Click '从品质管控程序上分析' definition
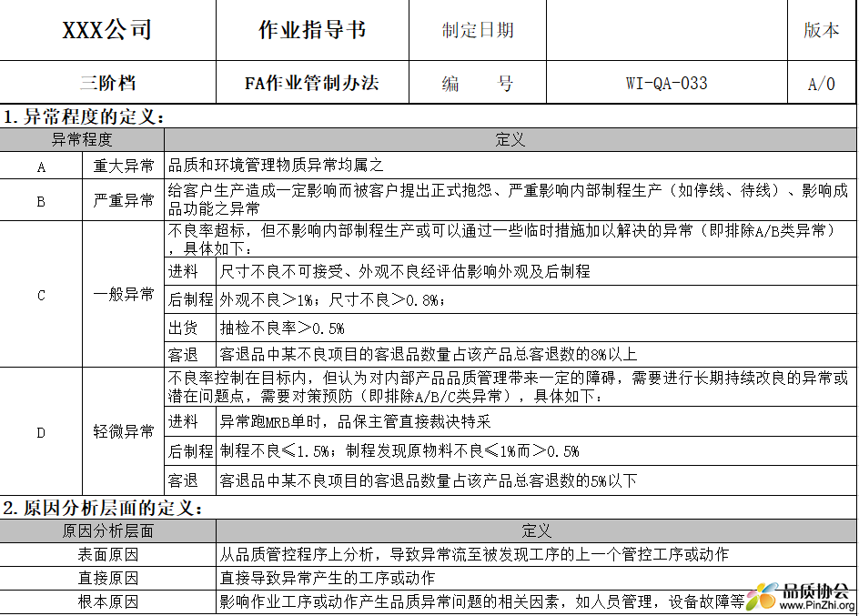 point(536,555)
